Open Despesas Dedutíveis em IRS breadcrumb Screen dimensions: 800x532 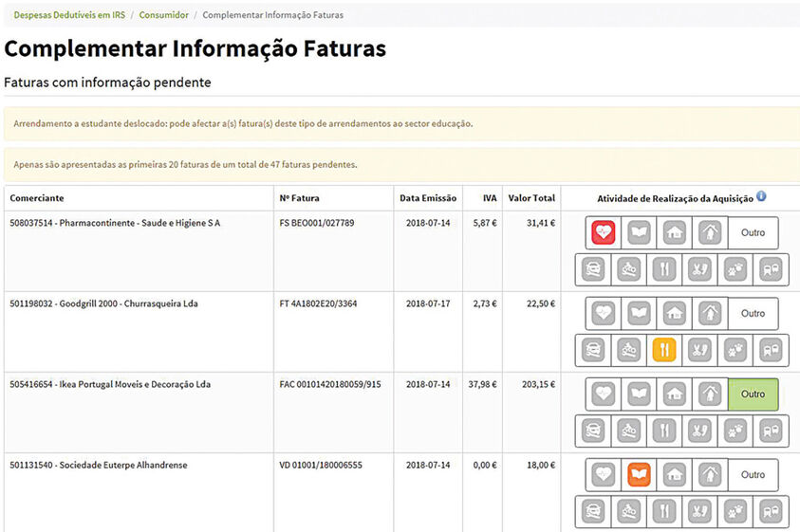(69, 15)
